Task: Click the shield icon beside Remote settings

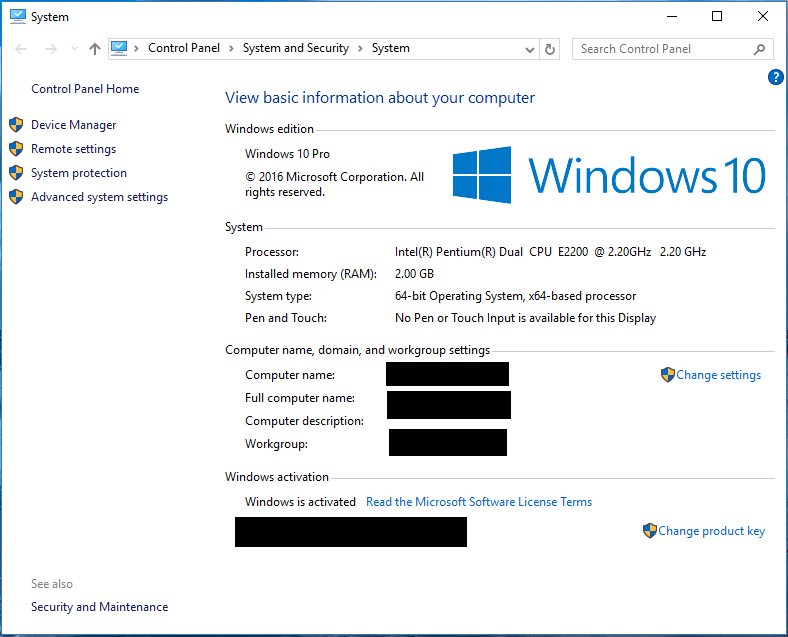Action: 16,149
